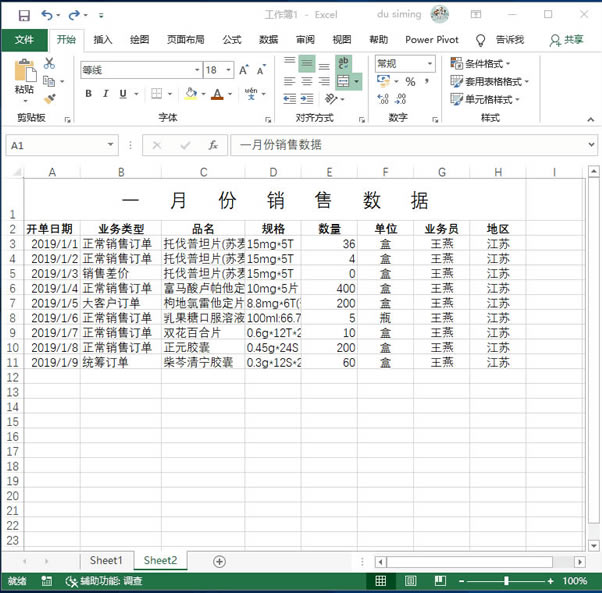Image resolution: width=602 pixels, height=593 pixels.
Task: Switch to Sheet1 worksheet
Action: [106, 560]
